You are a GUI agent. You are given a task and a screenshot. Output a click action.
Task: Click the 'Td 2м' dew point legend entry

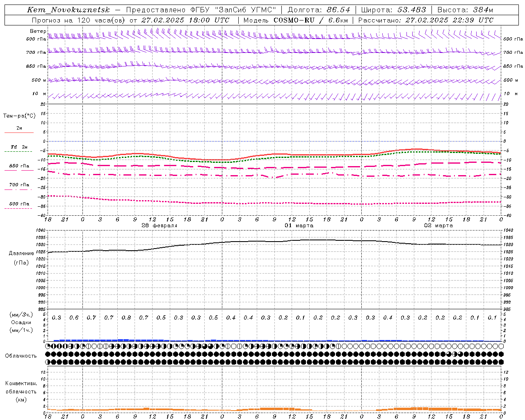[x=19, y=147]
